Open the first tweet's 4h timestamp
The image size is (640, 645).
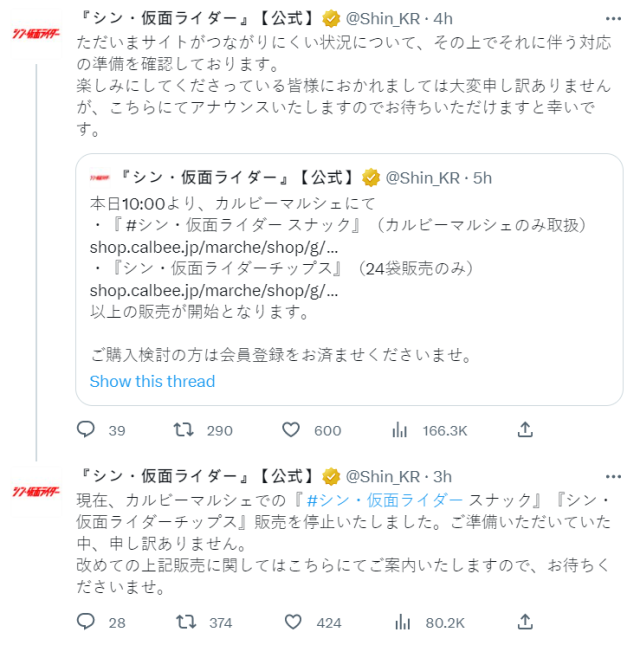[441, 18]
